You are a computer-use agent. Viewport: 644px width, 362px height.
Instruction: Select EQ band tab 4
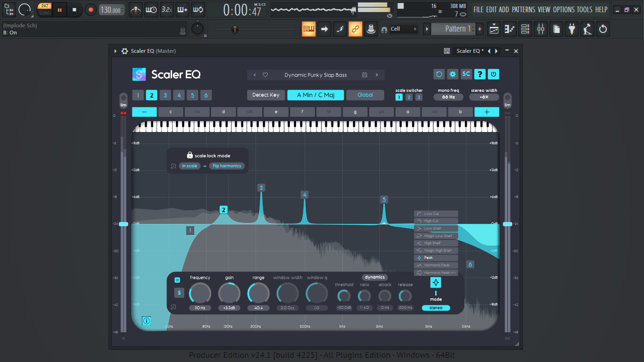pos(179,95)
